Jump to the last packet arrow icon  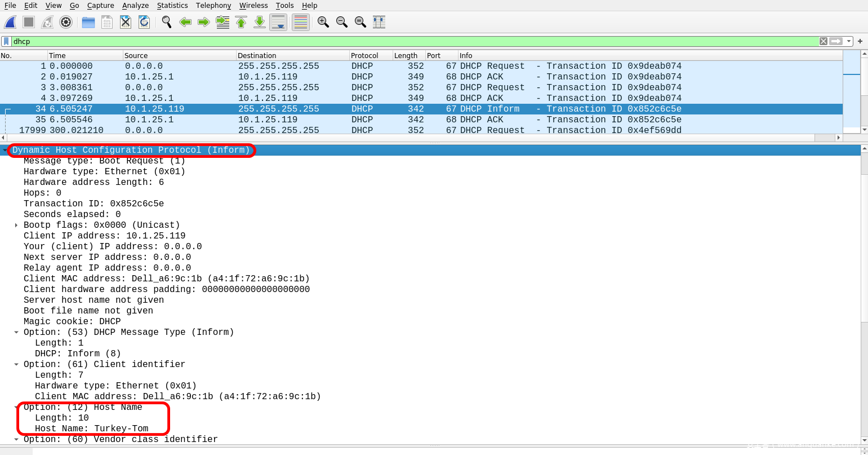click(x=260, y=22)
